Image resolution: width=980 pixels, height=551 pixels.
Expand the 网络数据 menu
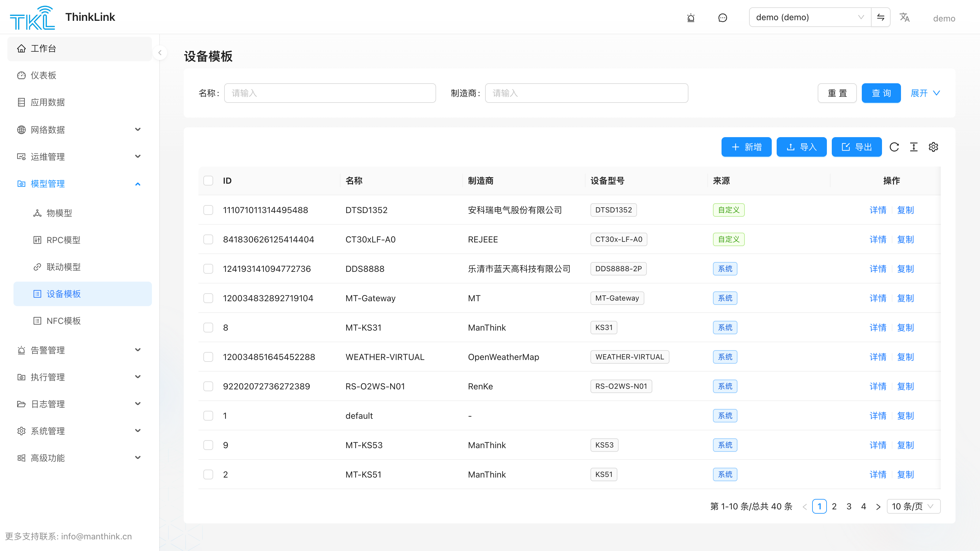(x=80, y=130)
